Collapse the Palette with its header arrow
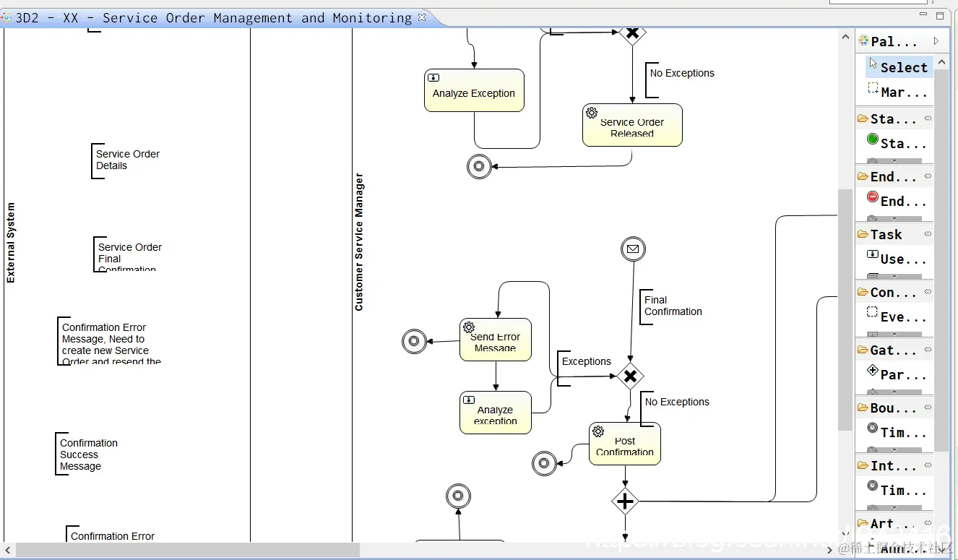The image size is (958, 560). (936, 41)
